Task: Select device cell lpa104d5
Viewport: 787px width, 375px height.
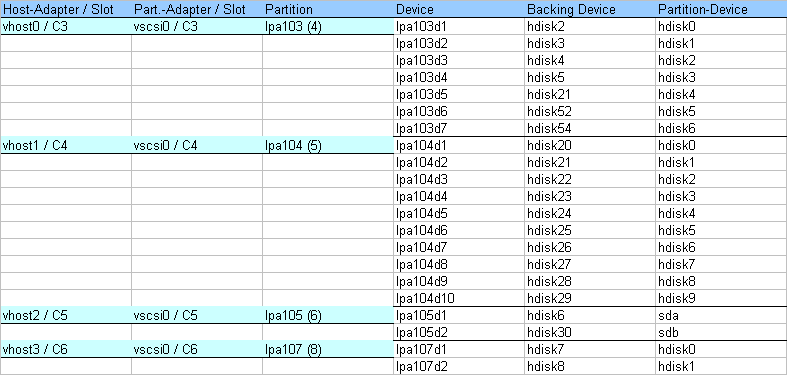Action: tap(459, 213)
